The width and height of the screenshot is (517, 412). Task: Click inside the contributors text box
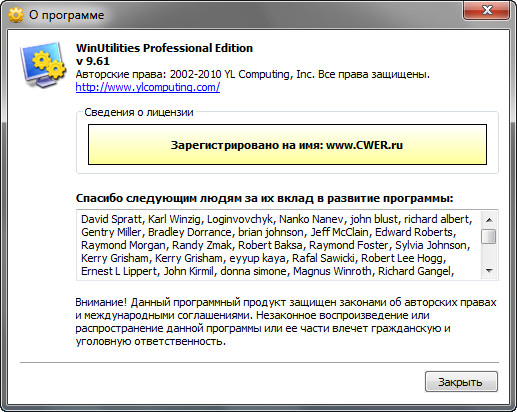pyautogui.click(x=279, y=245)
